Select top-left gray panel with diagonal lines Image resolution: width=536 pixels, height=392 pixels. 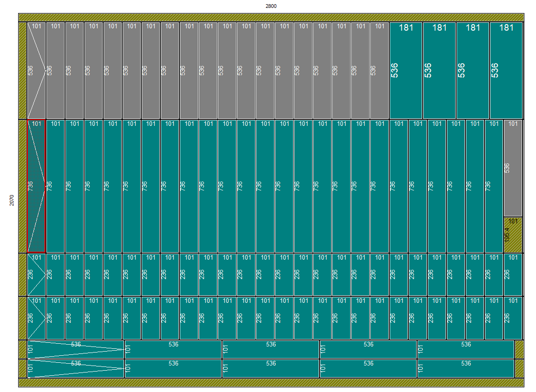tap(36, 70)
